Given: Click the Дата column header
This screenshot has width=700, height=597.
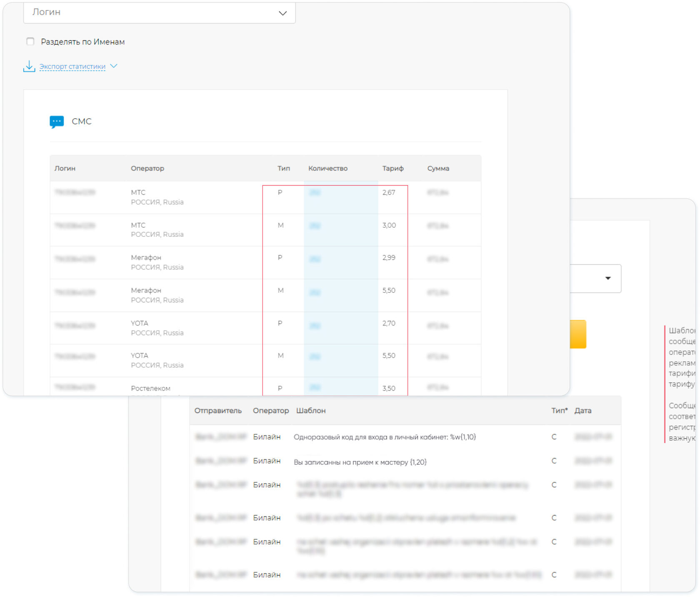Looking at the screenshot, I should pos(583,411).
